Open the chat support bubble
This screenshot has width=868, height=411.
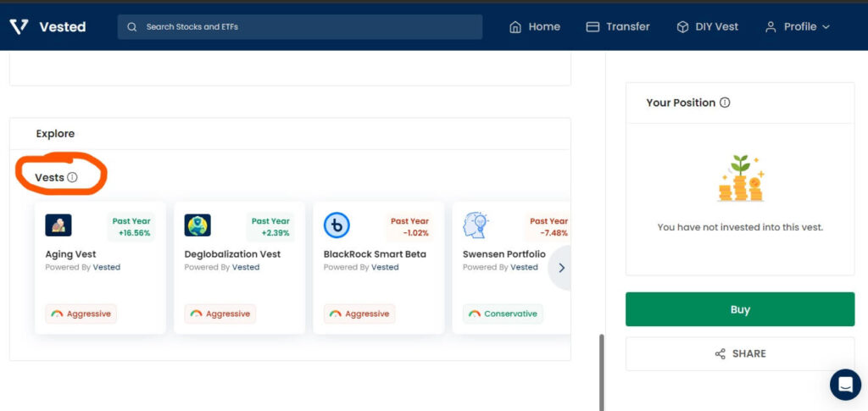pos(845,385)
